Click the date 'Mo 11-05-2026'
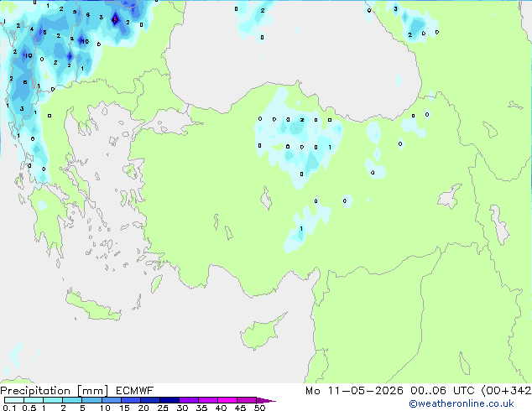 tap(354, 391)
